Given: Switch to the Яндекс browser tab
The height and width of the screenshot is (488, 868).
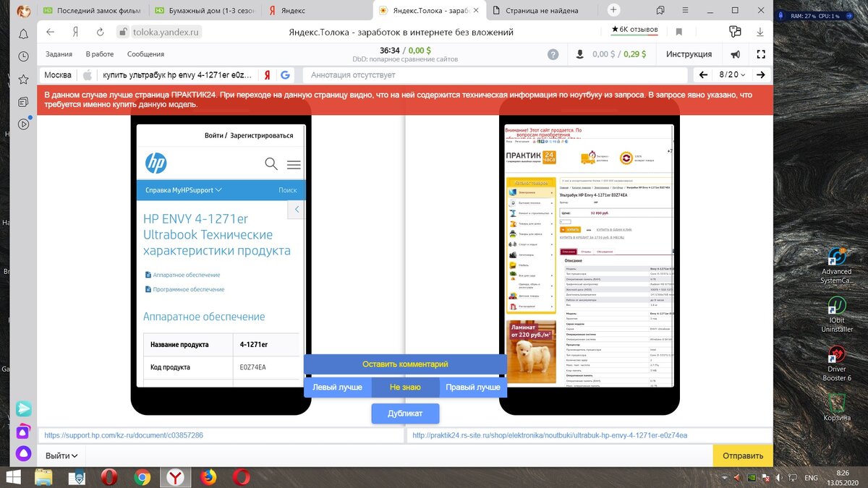Looking at the screenshot, I should tap(317, 11).
